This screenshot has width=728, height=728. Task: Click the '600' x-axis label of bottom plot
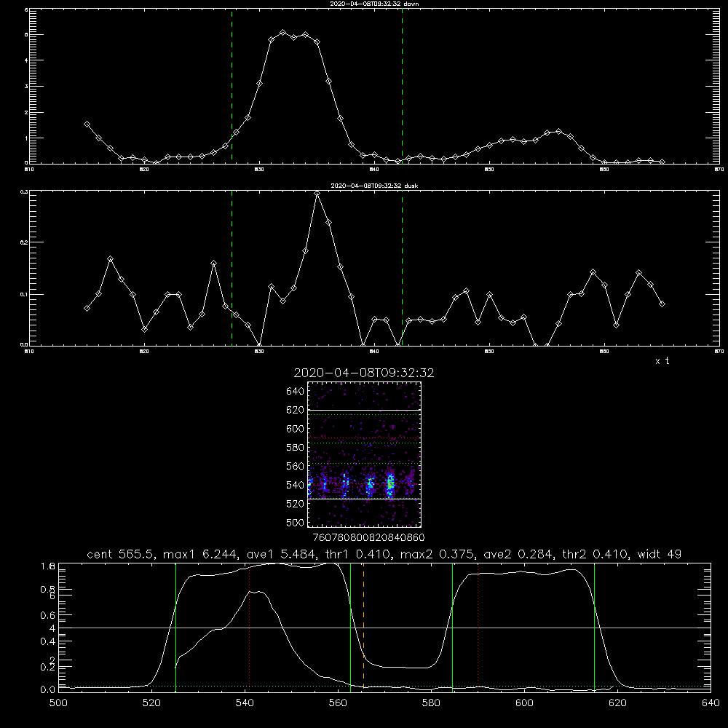[525, 703]
